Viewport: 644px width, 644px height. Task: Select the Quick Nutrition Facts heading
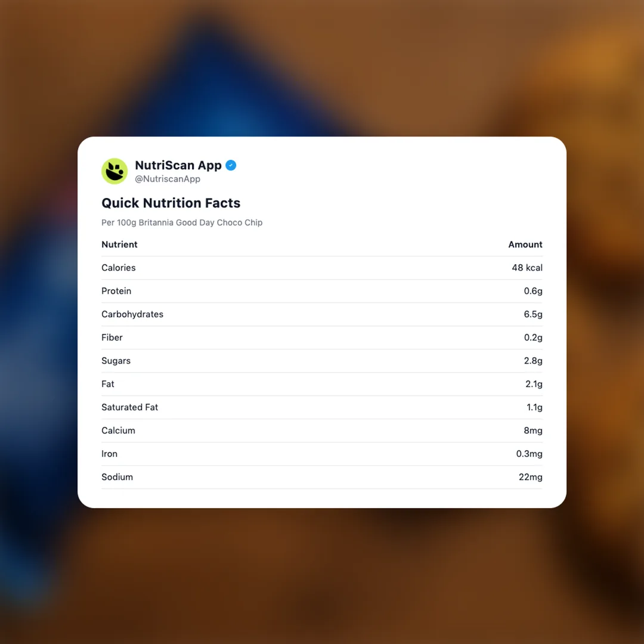click(171, 203)
